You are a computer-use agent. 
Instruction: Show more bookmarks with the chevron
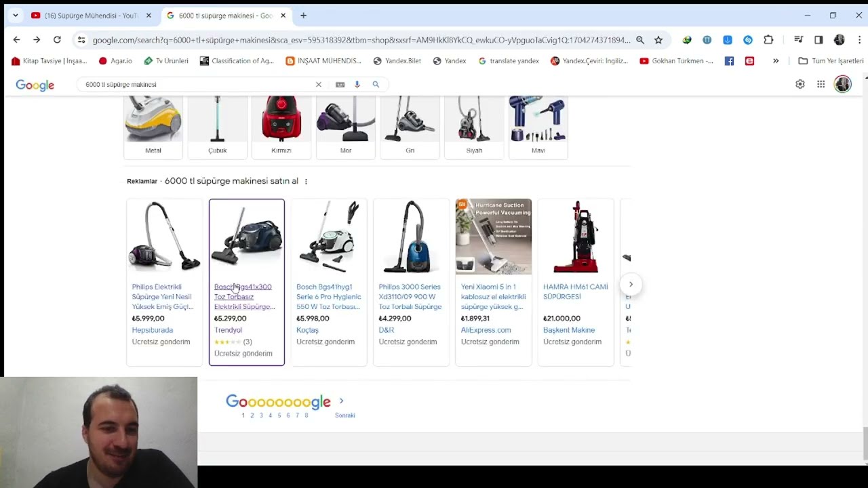(776, 61)
